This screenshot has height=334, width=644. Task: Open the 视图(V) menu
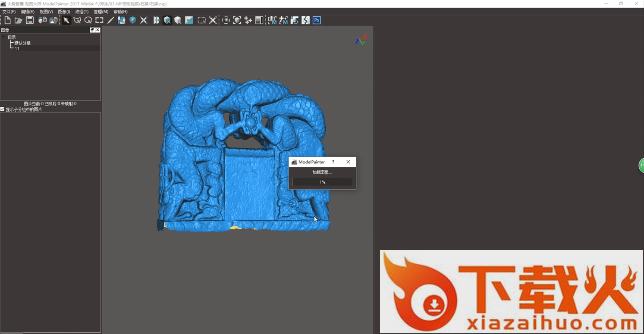46,12
